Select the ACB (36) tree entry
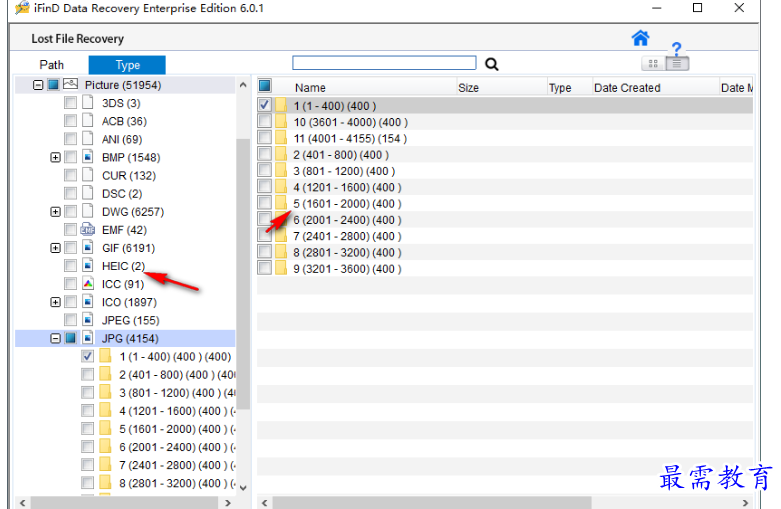 (125, 121)
